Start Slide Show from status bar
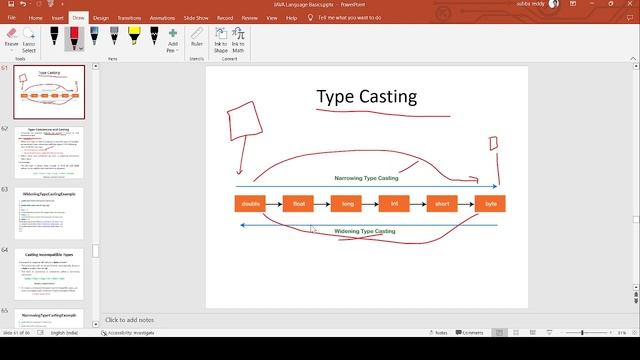Image resolution: width=640 pixels, height=360 pixels. (x=549, y=333)
